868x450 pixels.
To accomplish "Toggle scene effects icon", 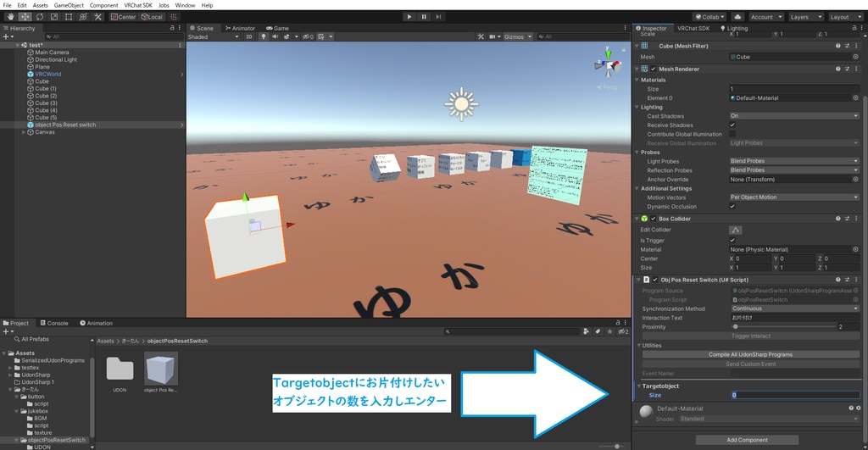I will click(287, 36).
